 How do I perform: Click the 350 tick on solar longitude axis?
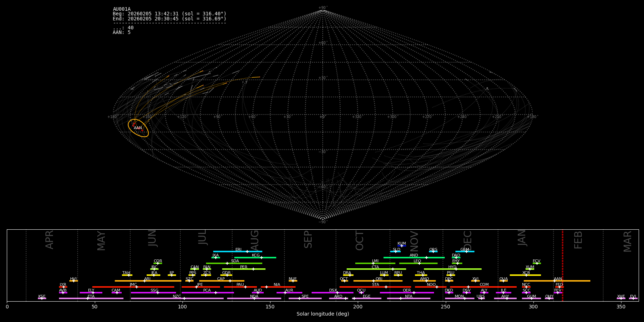click(x=621, y=307)
